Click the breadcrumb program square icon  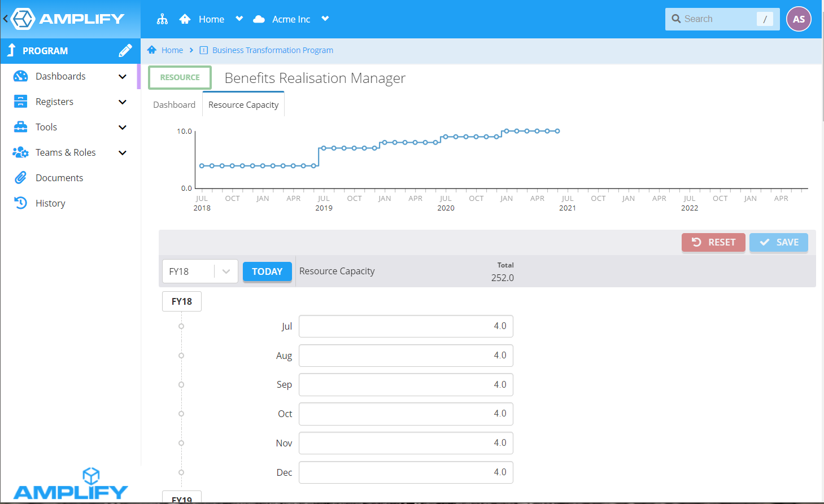tap(204, 50)
